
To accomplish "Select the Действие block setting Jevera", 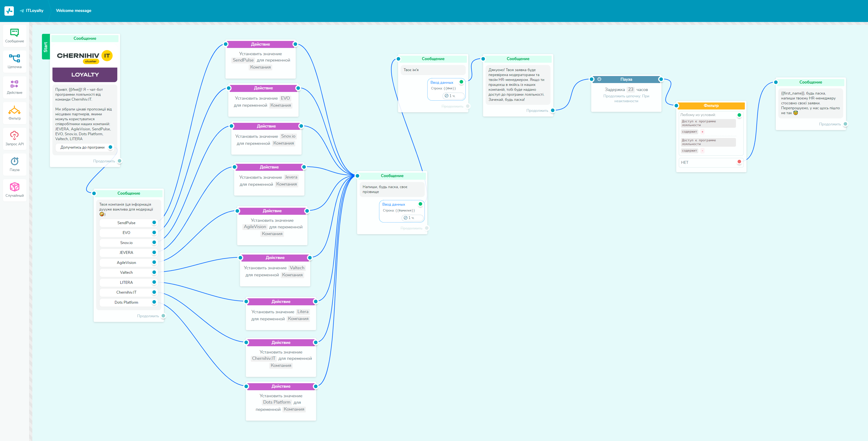I will coord(269,180).
